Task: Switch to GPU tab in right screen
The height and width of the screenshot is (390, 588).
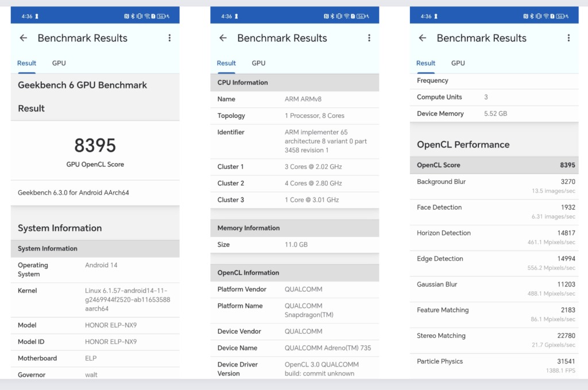Action: 458,63
